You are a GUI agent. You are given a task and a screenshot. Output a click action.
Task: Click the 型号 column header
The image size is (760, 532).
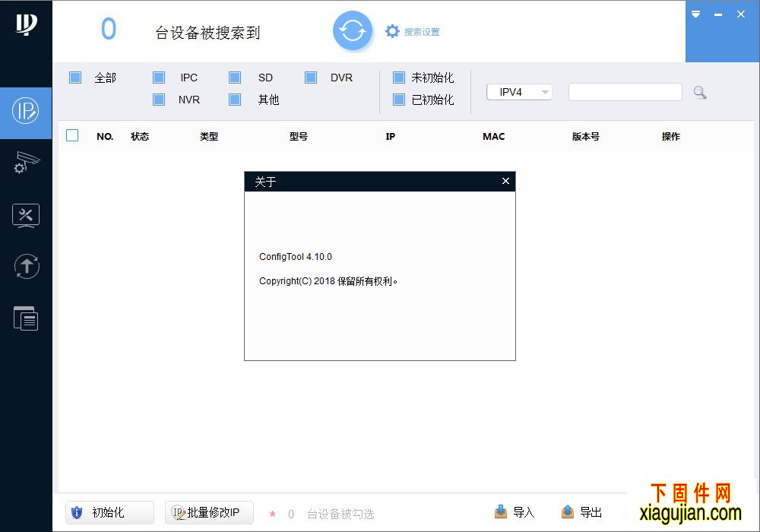[299, 137]
